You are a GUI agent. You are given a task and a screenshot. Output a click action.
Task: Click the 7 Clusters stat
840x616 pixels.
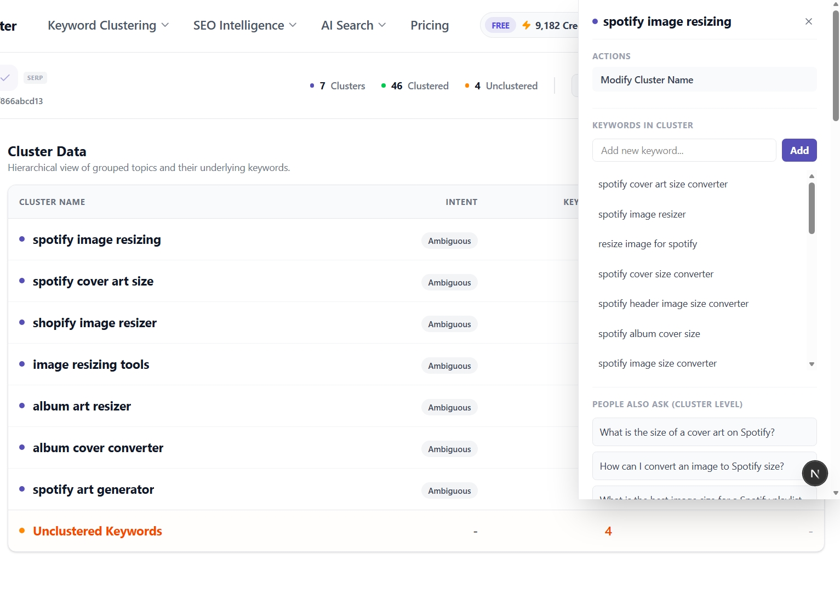(338, 86)
